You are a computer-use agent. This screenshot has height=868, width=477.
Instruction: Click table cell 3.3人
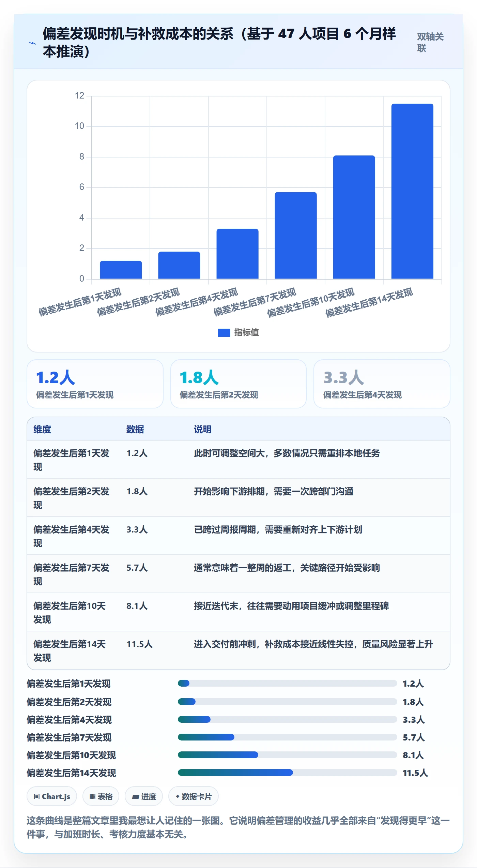point(137,529)
